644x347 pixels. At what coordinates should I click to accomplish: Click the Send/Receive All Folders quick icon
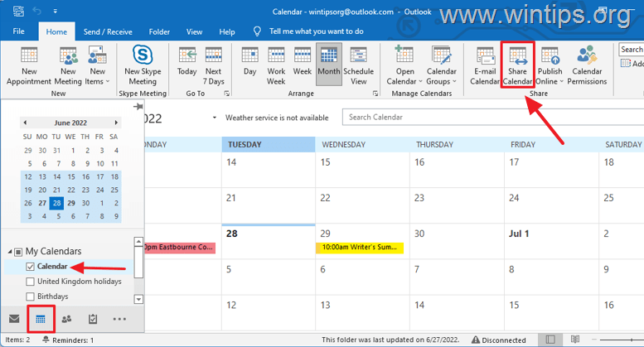pyautogui.click(x=18, y=11)
